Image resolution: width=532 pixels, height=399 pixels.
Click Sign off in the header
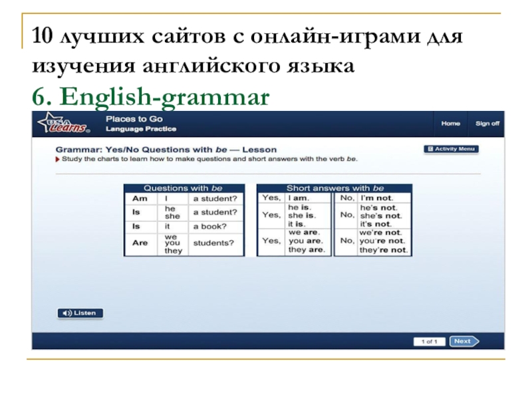point(487,124)
